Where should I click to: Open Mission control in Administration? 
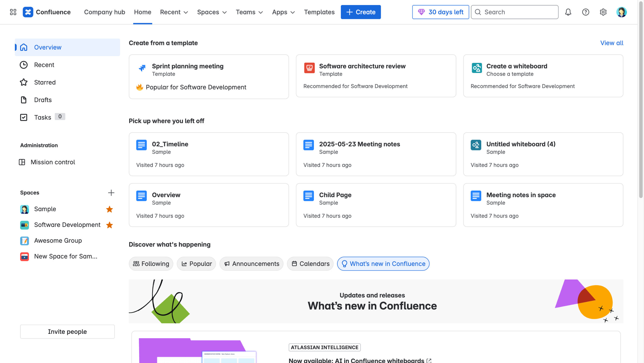click(x=53, y=162)
